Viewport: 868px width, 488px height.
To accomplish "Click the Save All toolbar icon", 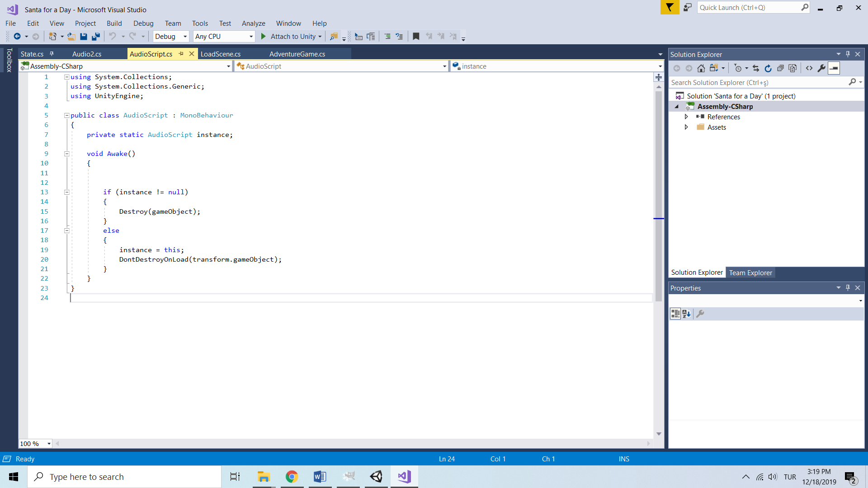I will (x=96, y=37).
